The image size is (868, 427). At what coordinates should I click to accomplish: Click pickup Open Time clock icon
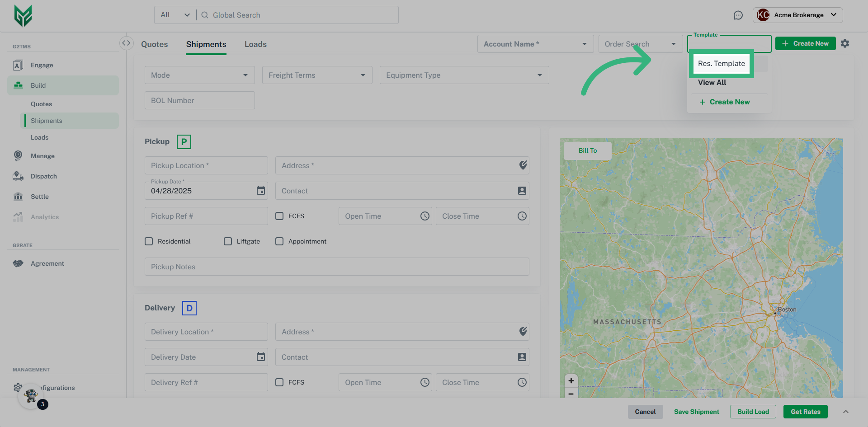[x=425, y=216]
